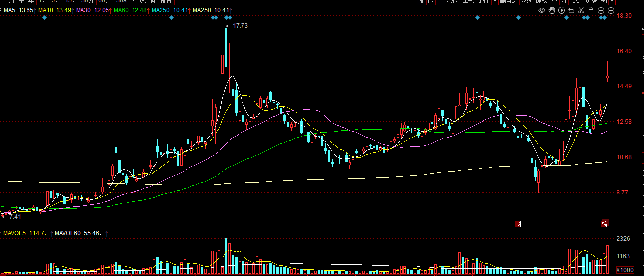
Task: Click the MA5: 13.65 indicator label
Action: point(18,10)
